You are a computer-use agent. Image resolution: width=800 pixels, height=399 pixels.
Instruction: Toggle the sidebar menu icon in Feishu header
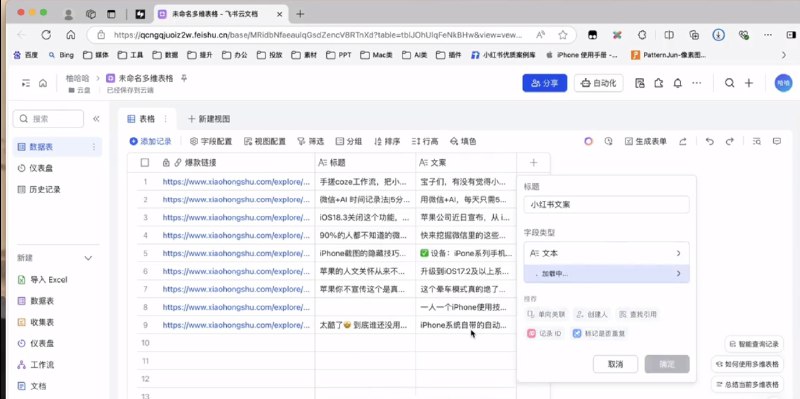click(26, 83)
